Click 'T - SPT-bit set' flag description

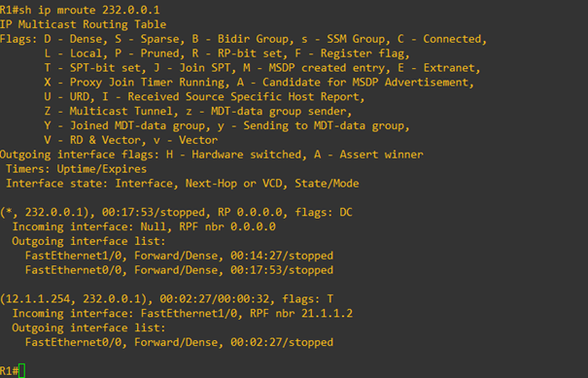[x=92, y=68]
